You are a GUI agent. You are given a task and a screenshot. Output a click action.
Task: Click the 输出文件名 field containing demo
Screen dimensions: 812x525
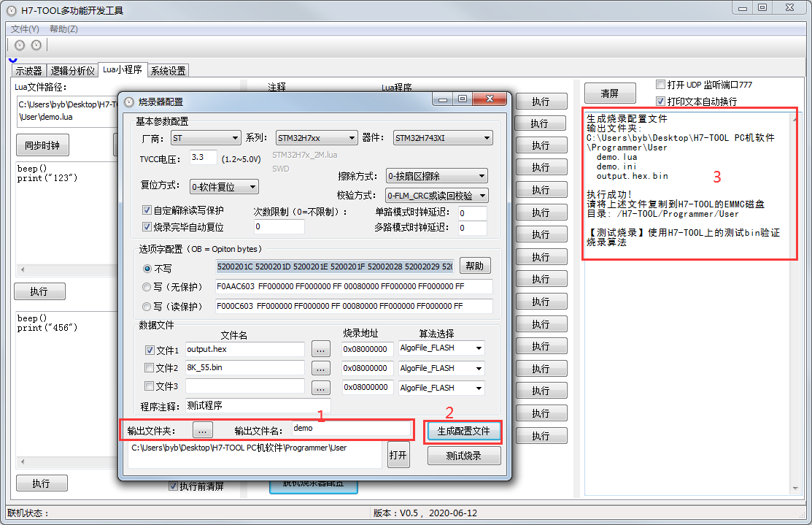point(351,429)
